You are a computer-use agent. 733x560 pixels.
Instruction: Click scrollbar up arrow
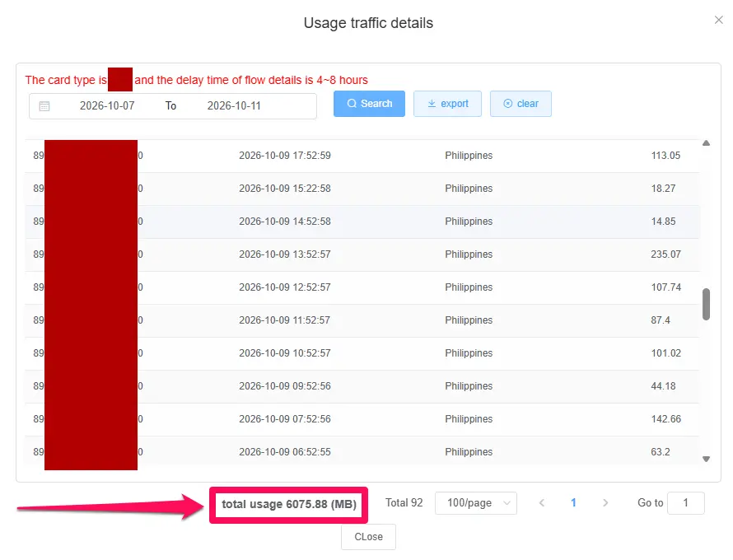707,143
